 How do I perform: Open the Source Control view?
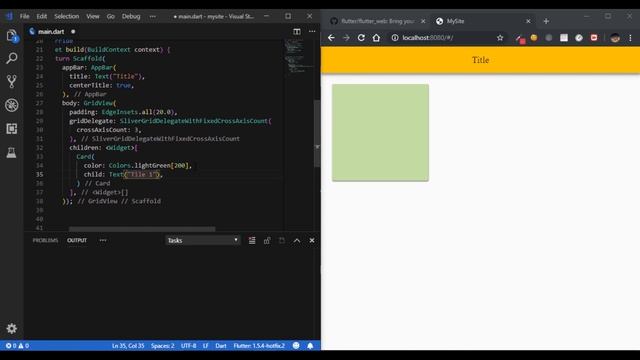coord(12,82)
